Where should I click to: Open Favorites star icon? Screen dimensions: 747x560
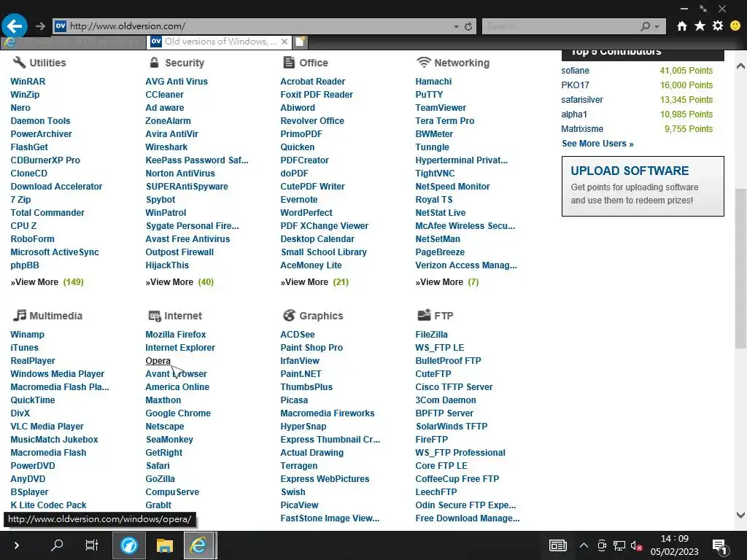700,26
